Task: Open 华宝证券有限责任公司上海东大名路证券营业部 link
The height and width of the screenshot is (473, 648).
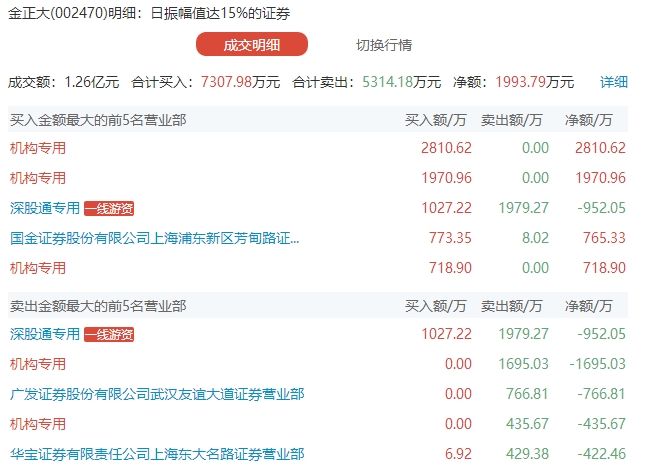Action: click(x=157, y=454)
